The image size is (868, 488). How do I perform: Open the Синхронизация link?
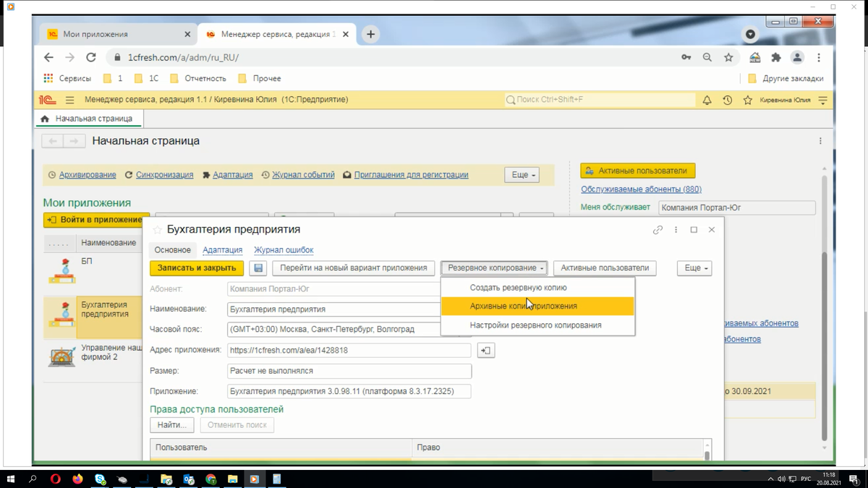pos(164,175)
